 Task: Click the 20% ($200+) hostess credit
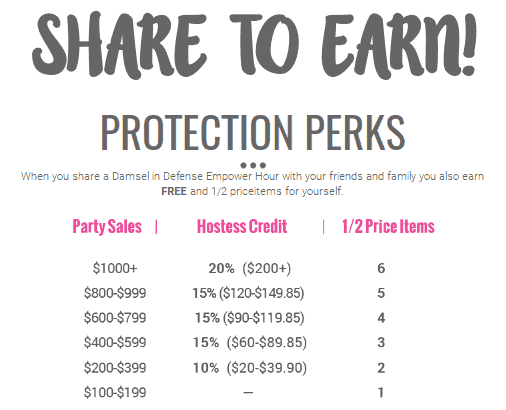[250, 268]
